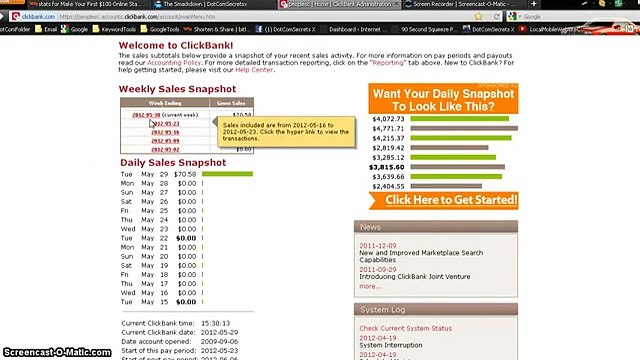Switch to the Screen Recorder Screencast-O-Matic tab
The image size is (640, 360).
point(460,4)
